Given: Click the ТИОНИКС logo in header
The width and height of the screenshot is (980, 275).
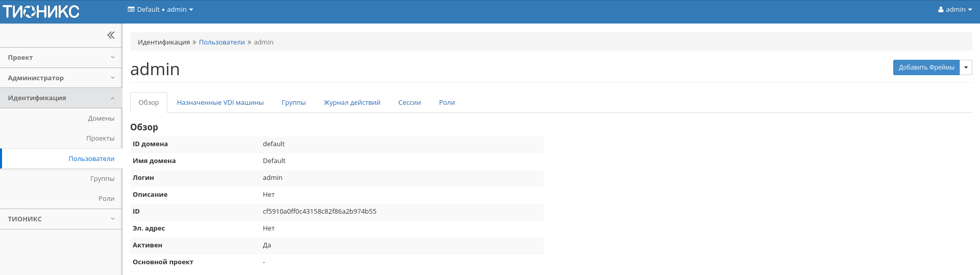Looking at the screenshot, I should coord(41,11).
